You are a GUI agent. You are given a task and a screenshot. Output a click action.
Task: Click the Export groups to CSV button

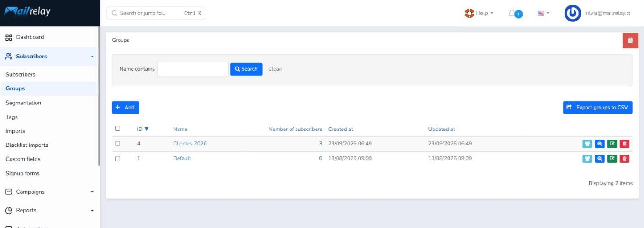click(597, 108)
